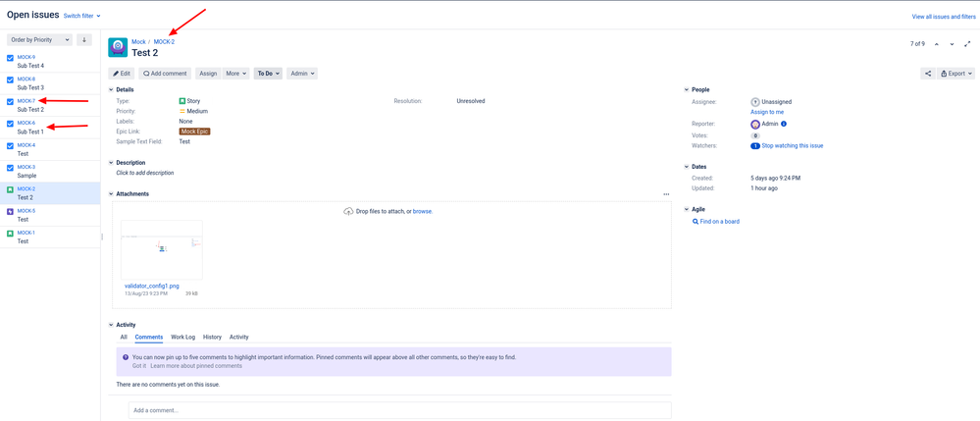The image size is (980, 421).
Task: Open the validator_config1.png attachment thumbnail
Action: (x=162, y=249)
